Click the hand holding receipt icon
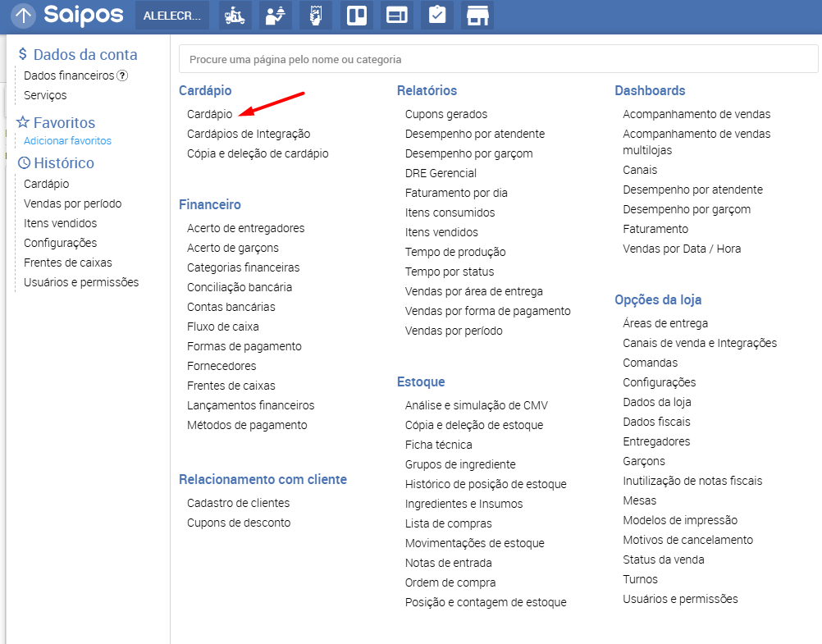The image size is (822, 644). (x=316, y=16)
